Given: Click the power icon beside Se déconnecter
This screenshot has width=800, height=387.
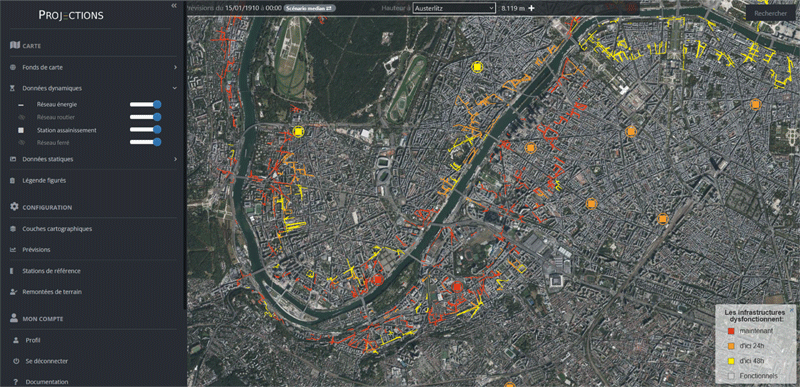Looking at the screenshot, I should point(16,361).
